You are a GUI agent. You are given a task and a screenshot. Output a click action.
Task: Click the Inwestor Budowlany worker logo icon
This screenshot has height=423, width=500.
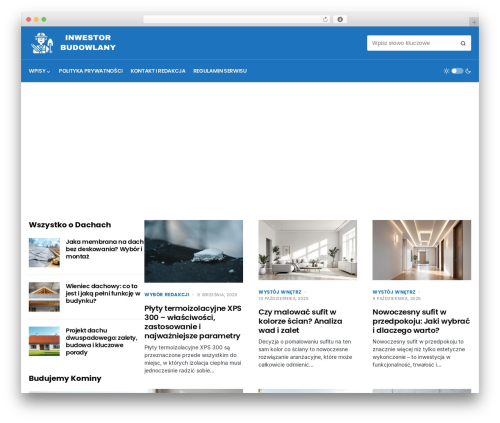click(x=42, y=43)
